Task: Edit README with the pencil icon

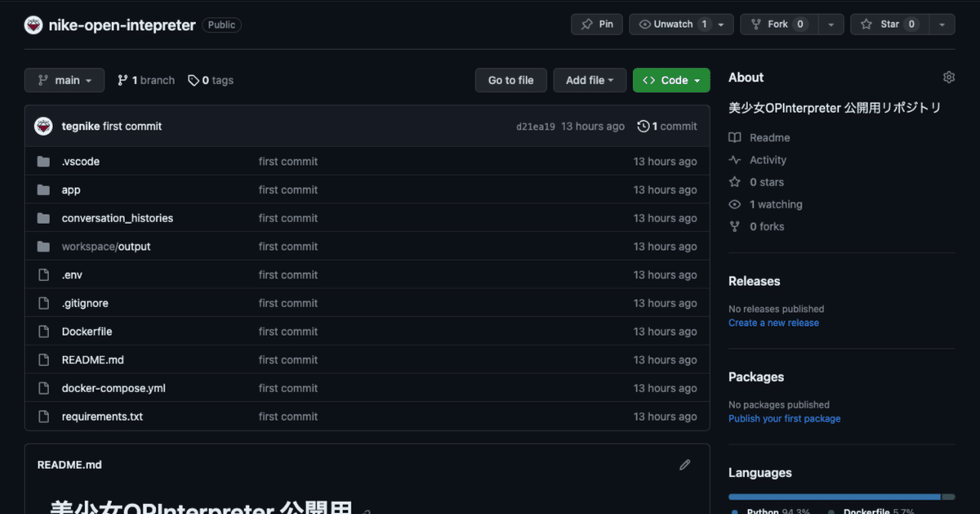Action: [x=685, y=465]
